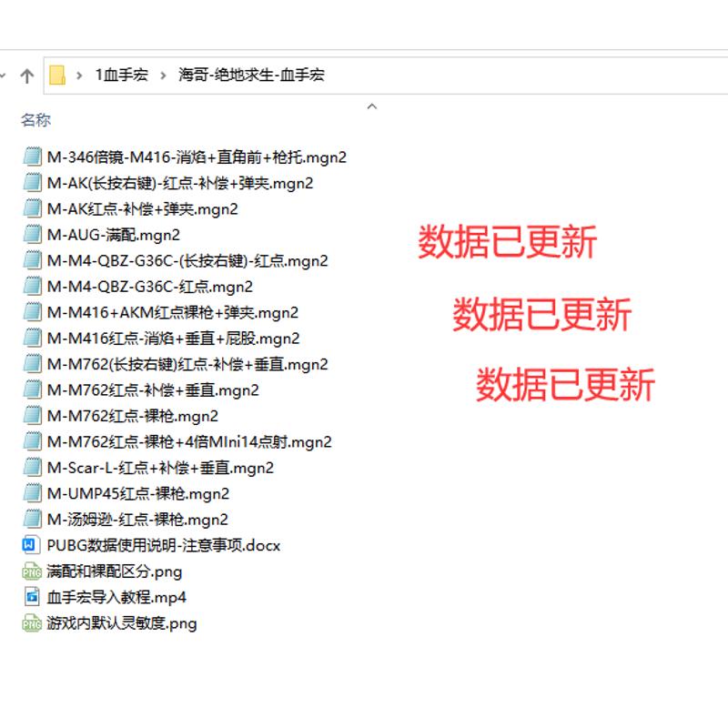Select file name 血手宏导入教程.mp4
The width and height of the screenshot is (728, 728).
click(116, 598)
